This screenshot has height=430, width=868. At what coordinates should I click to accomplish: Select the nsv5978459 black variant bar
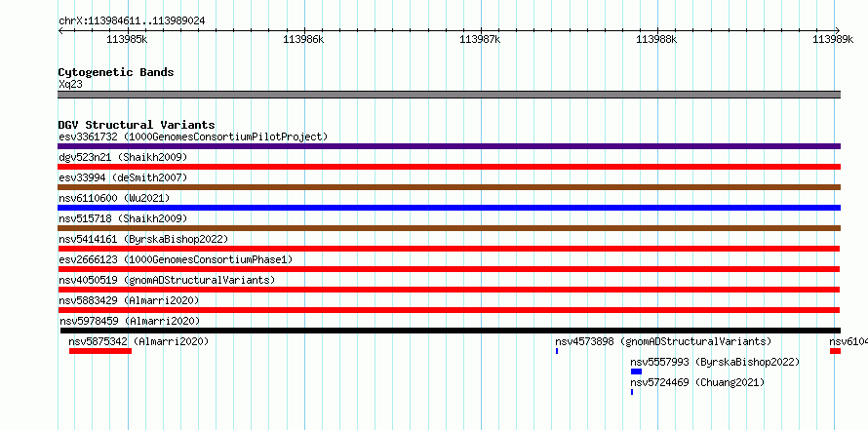pyautogui.click(x=449, y=331)
